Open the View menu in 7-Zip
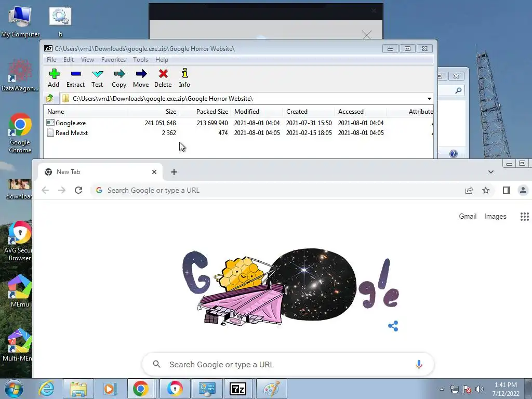Screen dimensions: 532x399 (x=87, y=60)
